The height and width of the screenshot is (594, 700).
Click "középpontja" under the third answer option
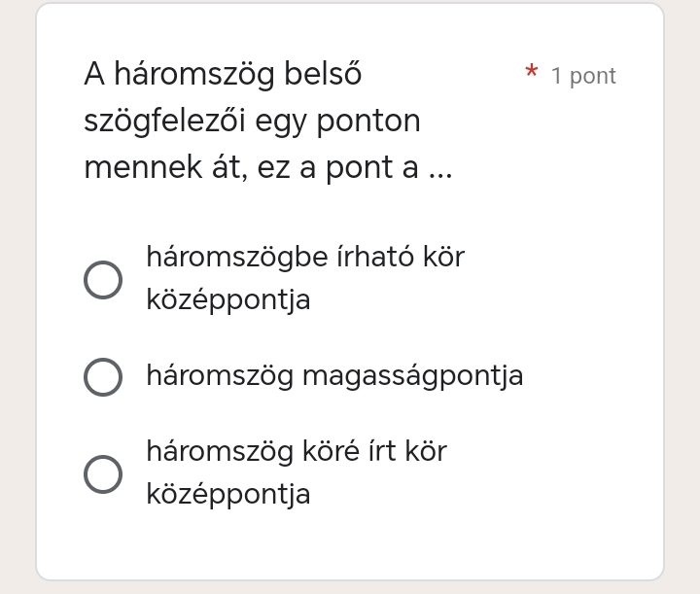228,494
